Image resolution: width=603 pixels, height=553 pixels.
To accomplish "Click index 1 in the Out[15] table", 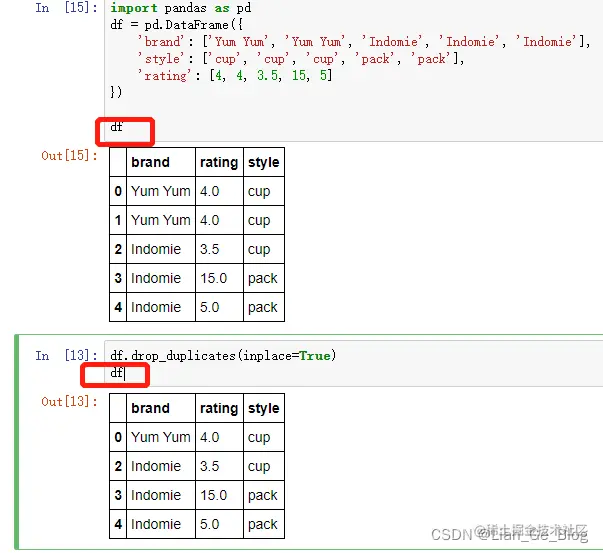I will pyautogui.click(x=118, y=220).
